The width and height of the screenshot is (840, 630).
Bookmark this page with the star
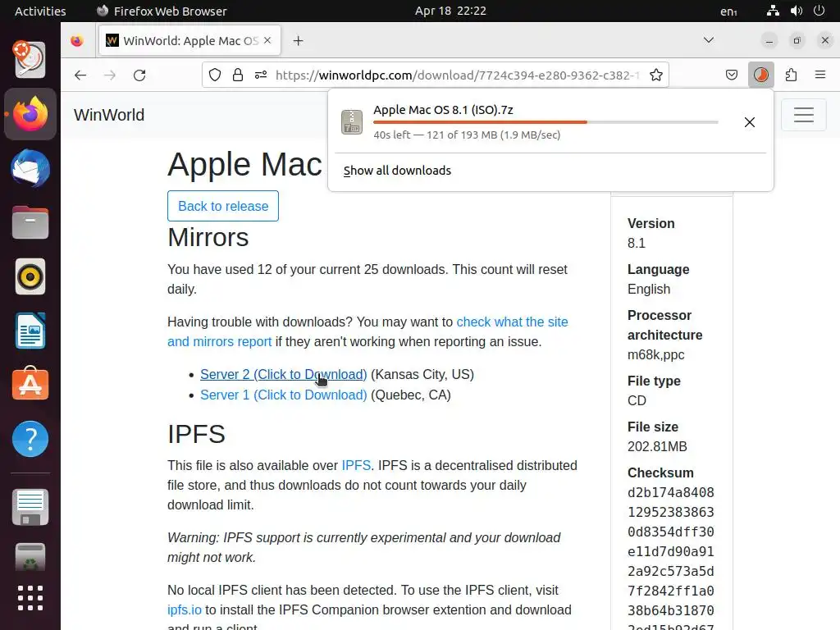point(656,75)
